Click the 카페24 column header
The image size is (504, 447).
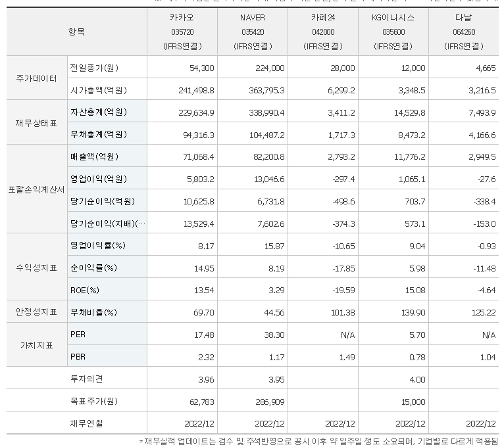click(x=323, y=32)
